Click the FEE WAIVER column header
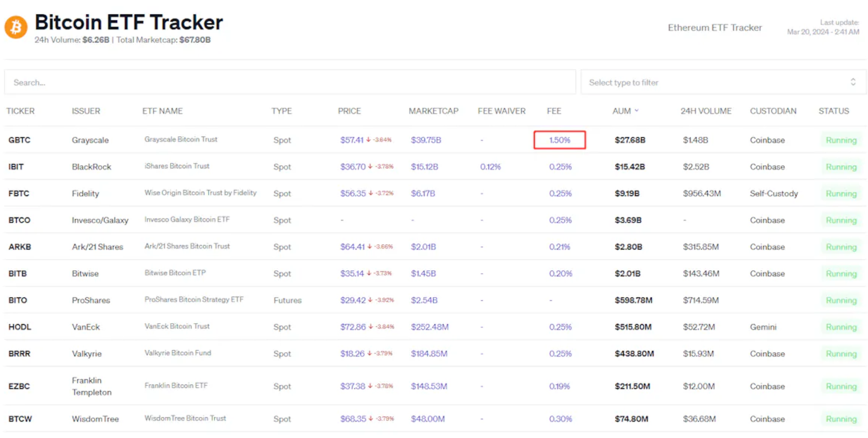 [x=501, y=111]
